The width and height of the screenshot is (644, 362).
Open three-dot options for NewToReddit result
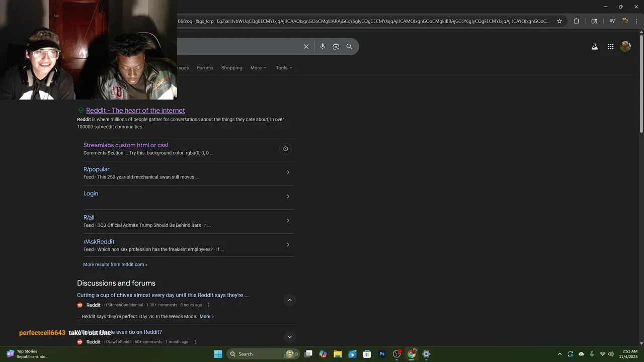pos(195,342)
